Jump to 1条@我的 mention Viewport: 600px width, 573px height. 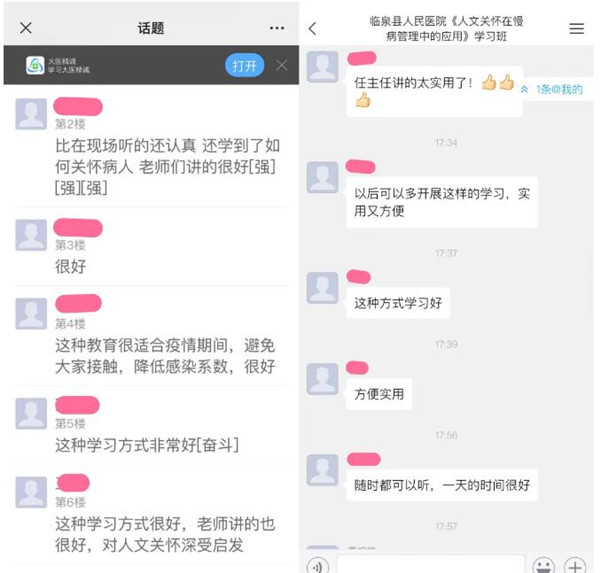tap(553, 90)
